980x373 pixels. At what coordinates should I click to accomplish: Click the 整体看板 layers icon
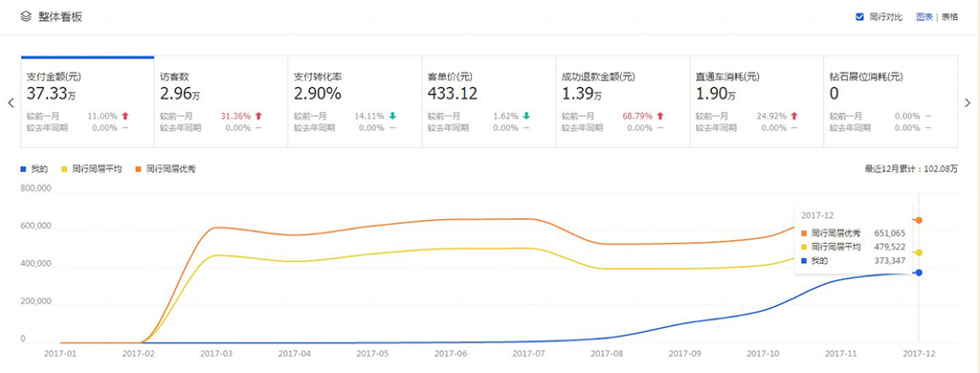coord(26,17)
